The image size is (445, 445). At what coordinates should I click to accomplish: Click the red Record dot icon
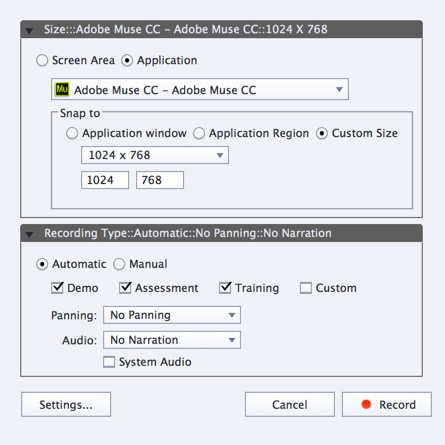pos(366,404)
